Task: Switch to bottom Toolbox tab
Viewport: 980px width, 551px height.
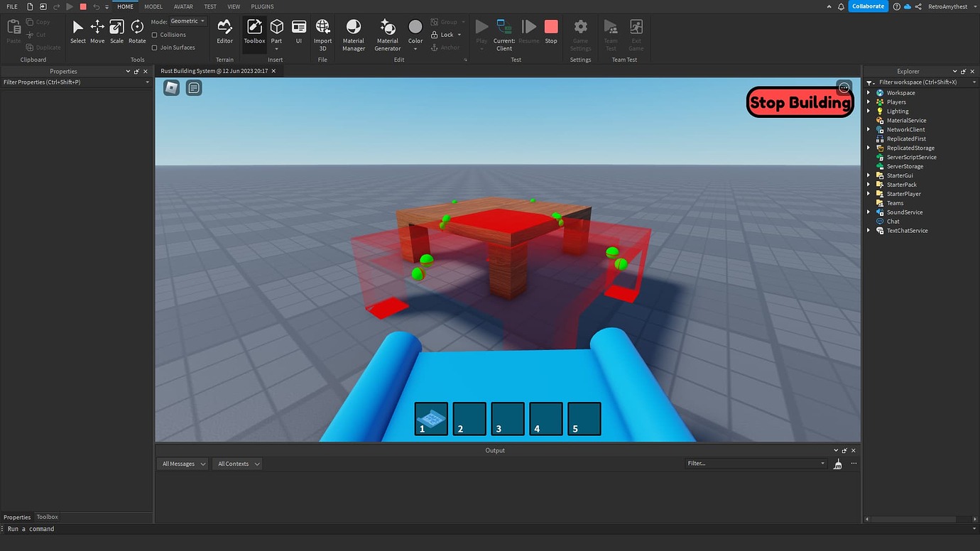Action: point(48,517)
